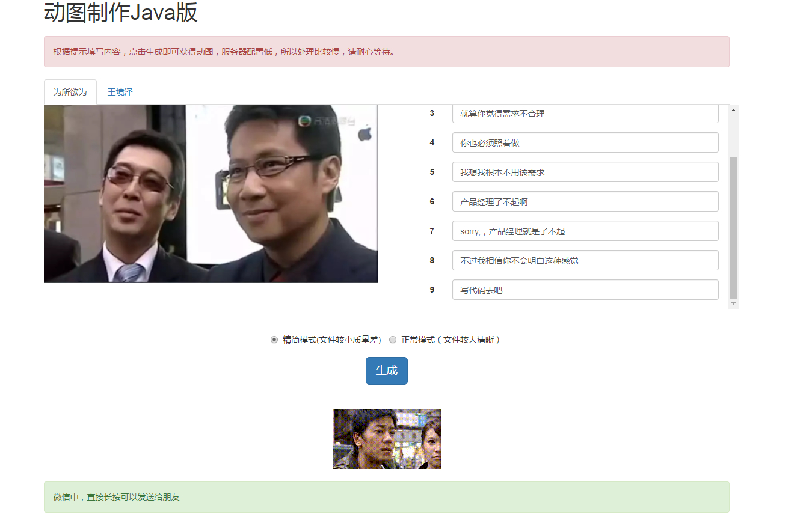The image size is (812, 518).
Task: Click the template video preview of two men
Action: [211, 193]
